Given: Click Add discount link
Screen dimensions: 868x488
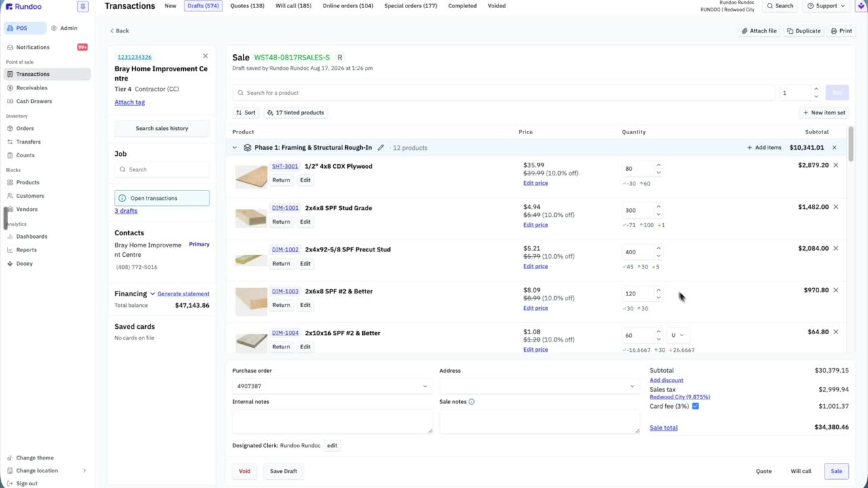Looking at the screenshot, I should 667,380.
